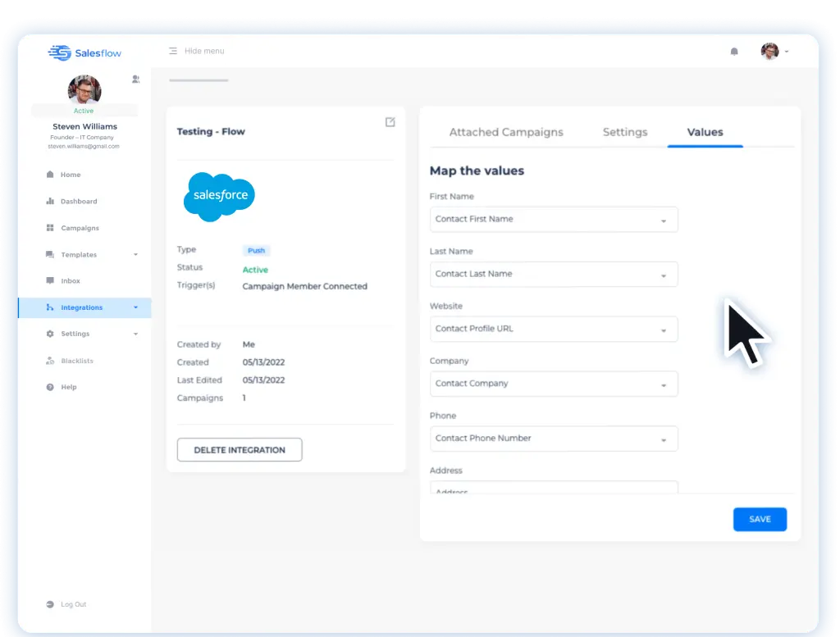
Task: Click the hamburger Hide menu icon
Action: click(173, 51)
